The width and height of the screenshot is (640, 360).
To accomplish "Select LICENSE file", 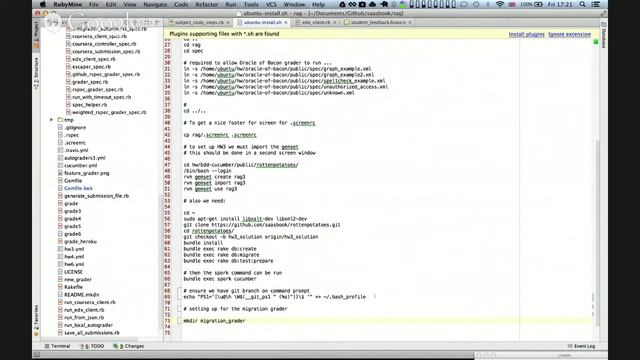I will click(x=73, y=272).
